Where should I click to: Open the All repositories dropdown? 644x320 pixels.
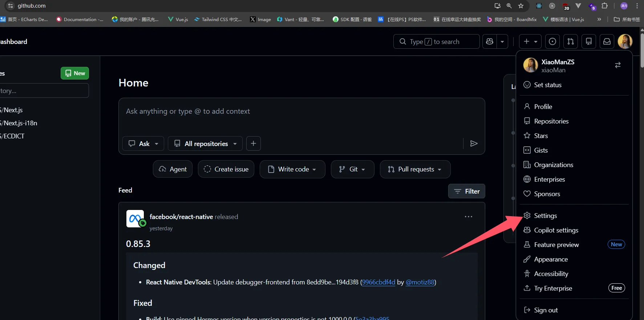pos(205,143)
